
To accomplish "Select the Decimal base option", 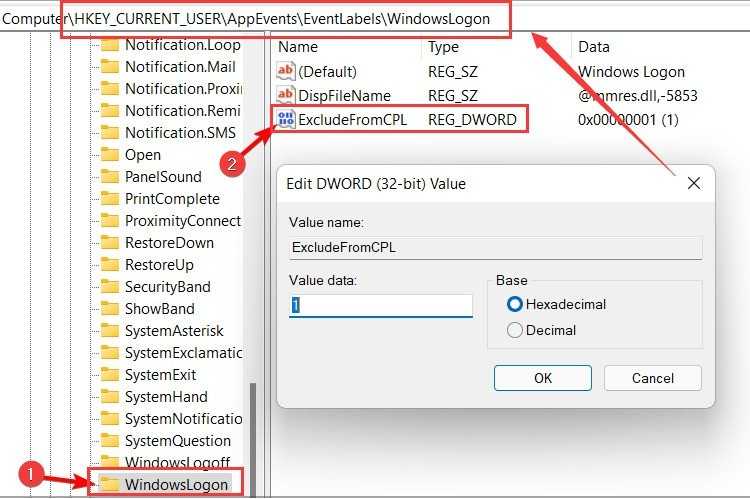I will tap(515, 330).
